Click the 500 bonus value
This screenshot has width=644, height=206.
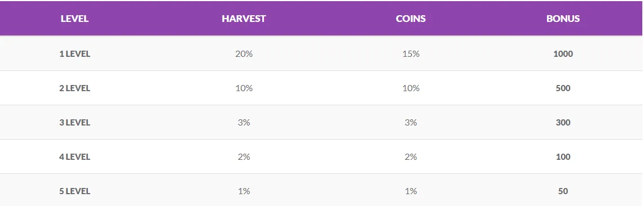pyautogui.click(x=563, y=88)
